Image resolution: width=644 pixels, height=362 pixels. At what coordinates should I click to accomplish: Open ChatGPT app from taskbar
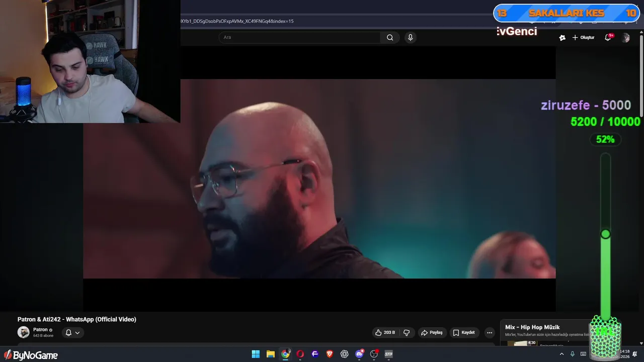[344, 354]
